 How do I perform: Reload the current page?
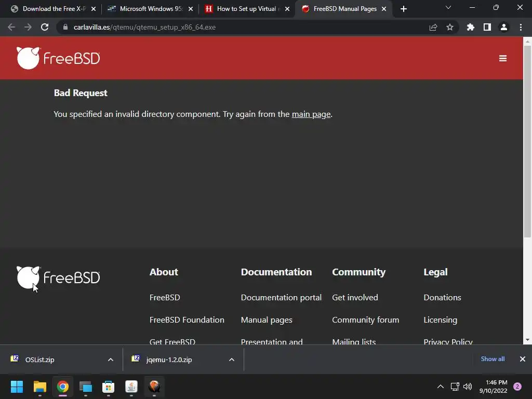45,27
